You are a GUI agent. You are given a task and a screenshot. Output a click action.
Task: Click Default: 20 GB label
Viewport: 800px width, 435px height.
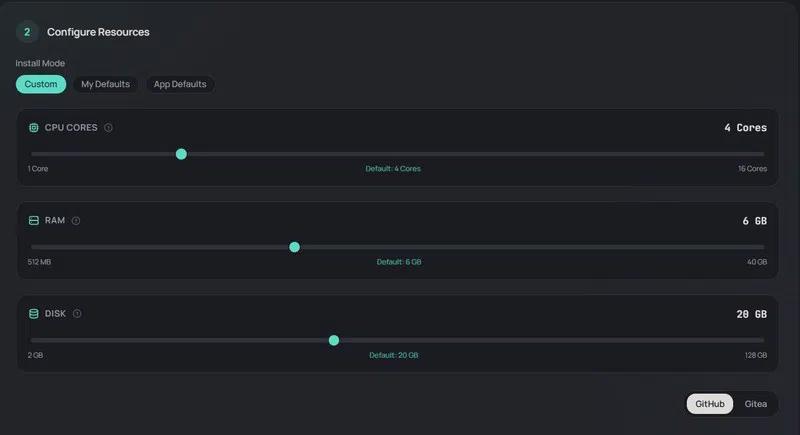[x=394, y=355]
